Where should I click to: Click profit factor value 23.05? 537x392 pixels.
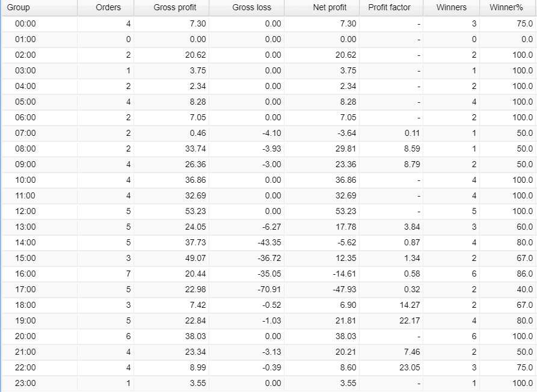(410, 367)
